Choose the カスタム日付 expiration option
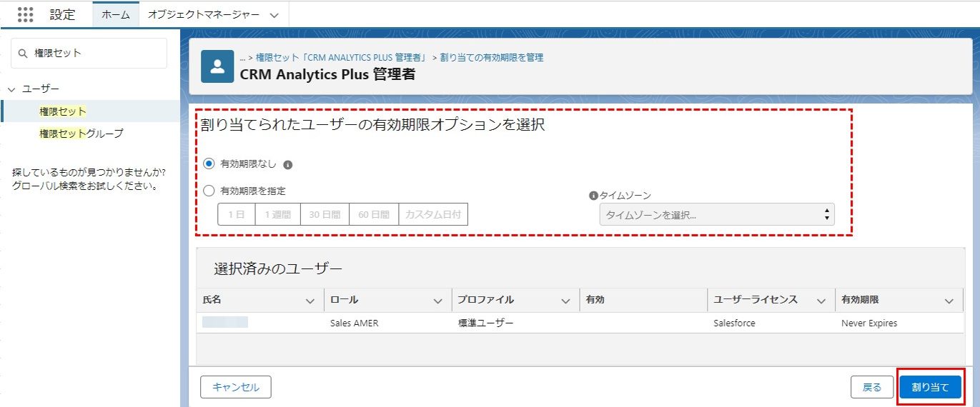This screenshot has height=407, width=980. [433, 214]
